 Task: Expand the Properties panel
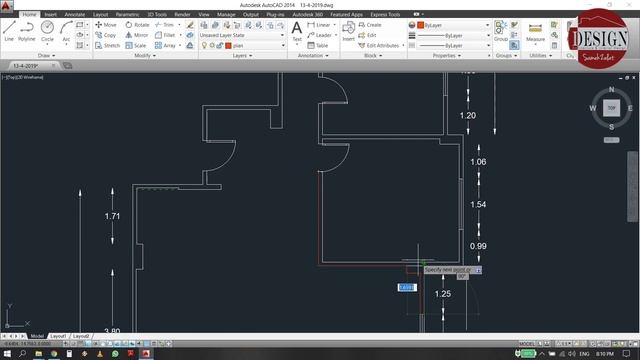coord(447,55)
